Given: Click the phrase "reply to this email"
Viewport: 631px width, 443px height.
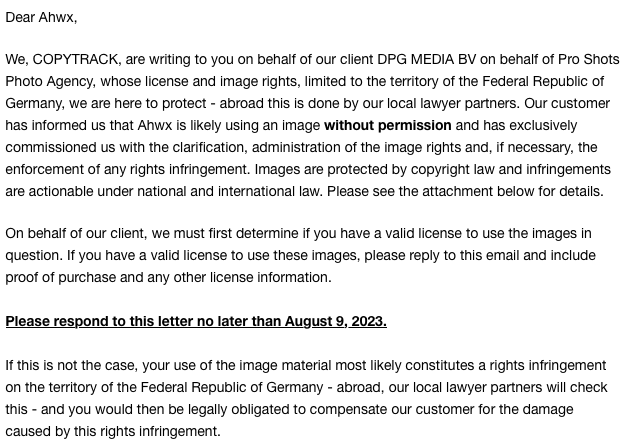Looking at the screenshot, I should click(x=428, y=255).
